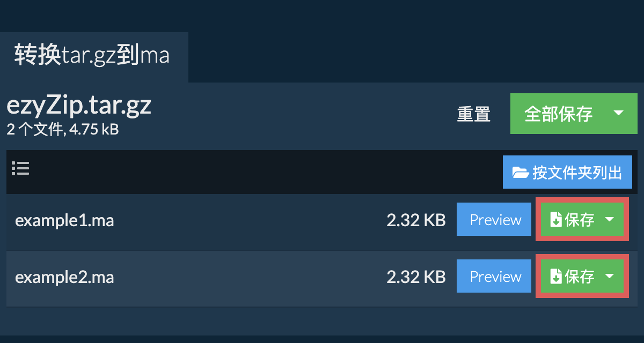This screenshot has height=343, width=644.
Task: Click the list view icon
Action: point(20,169)
